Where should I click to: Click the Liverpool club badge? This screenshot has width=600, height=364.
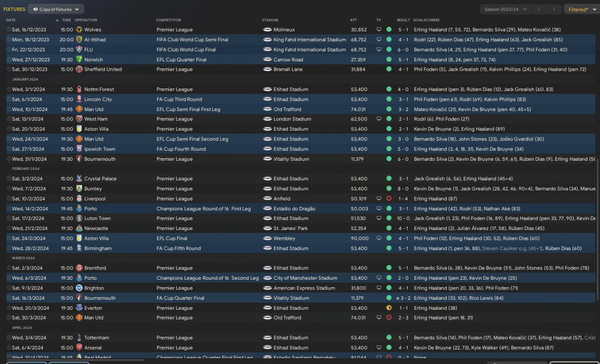(x=79, y=199)
